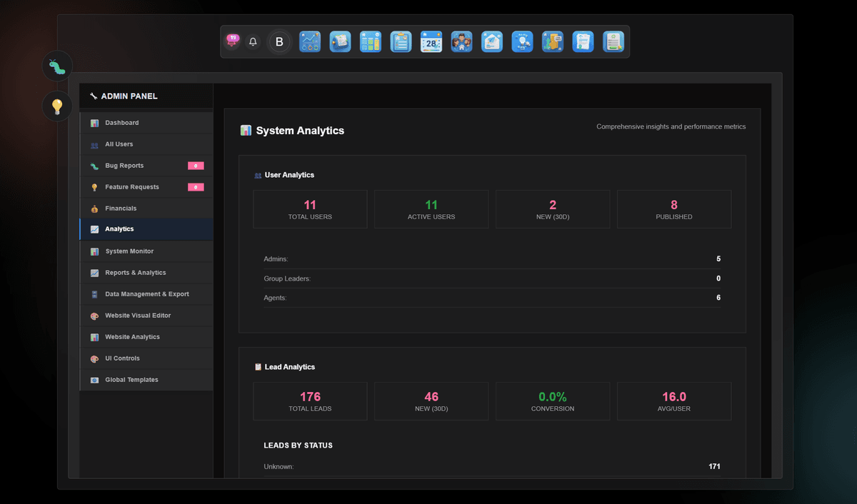The height and width of the screenshot is (504, 857).
Task: Click the lightbulb icon on the left edge
Action: [x=56, y=106]
